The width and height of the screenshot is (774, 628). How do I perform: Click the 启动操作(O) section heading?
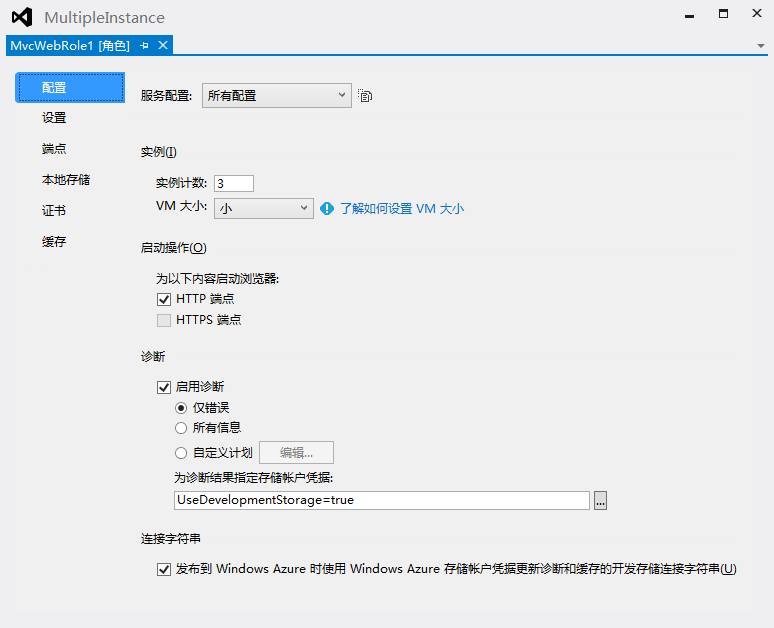174,248
